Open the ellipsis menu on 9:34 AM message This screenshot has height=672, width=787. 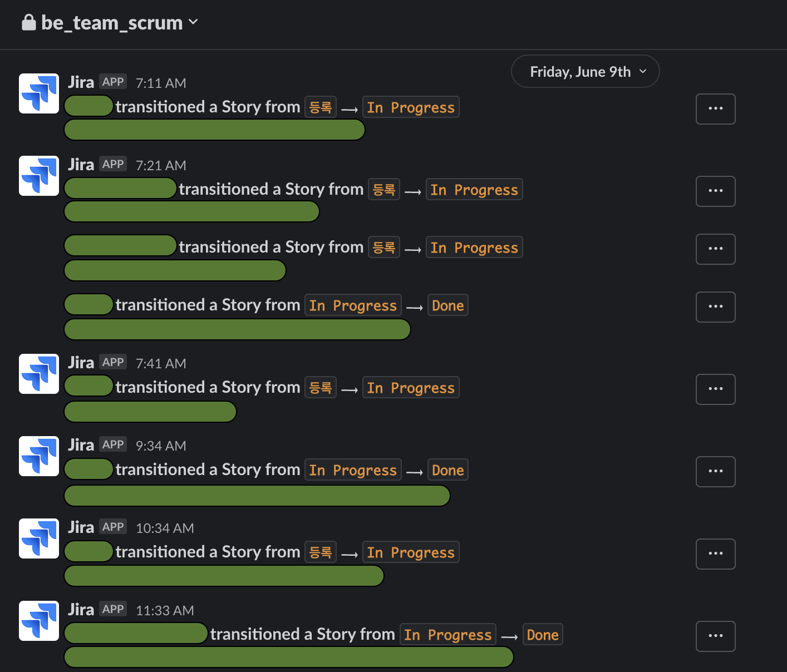[715, 472]
